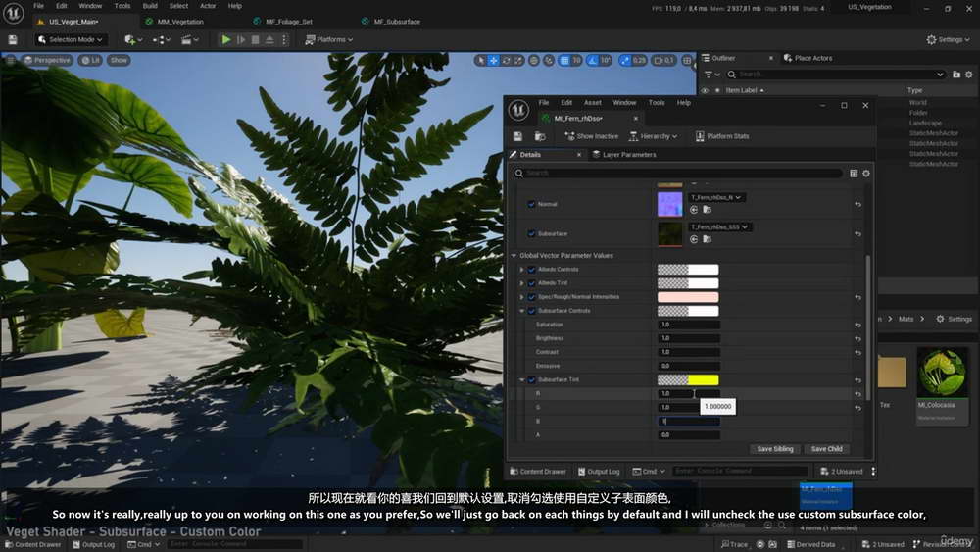The width and height of the screenshot is (980, 552).
Task: Click the Perspective viewport button
Action: click(47, 60)
